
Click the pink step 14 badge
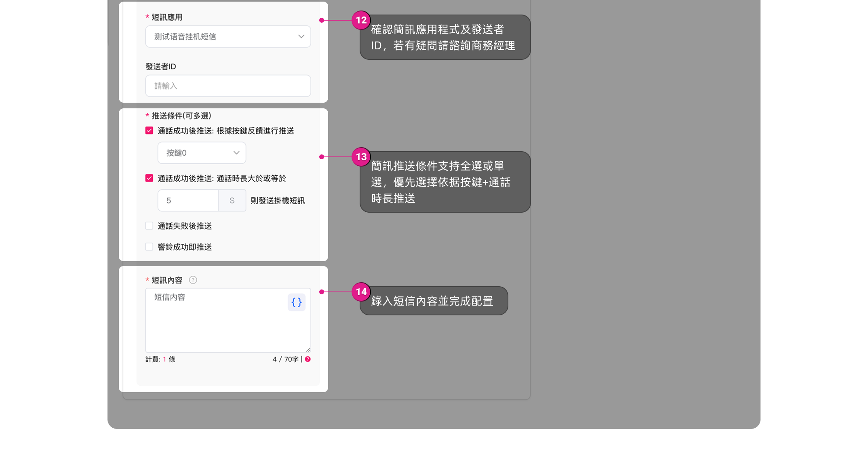[361, 292]
